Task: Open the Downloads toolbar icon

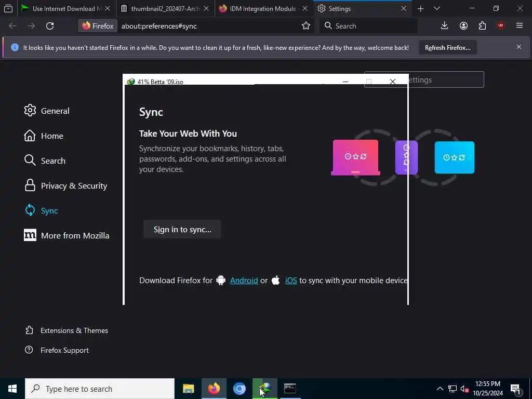Action: [x=444, y=26]
